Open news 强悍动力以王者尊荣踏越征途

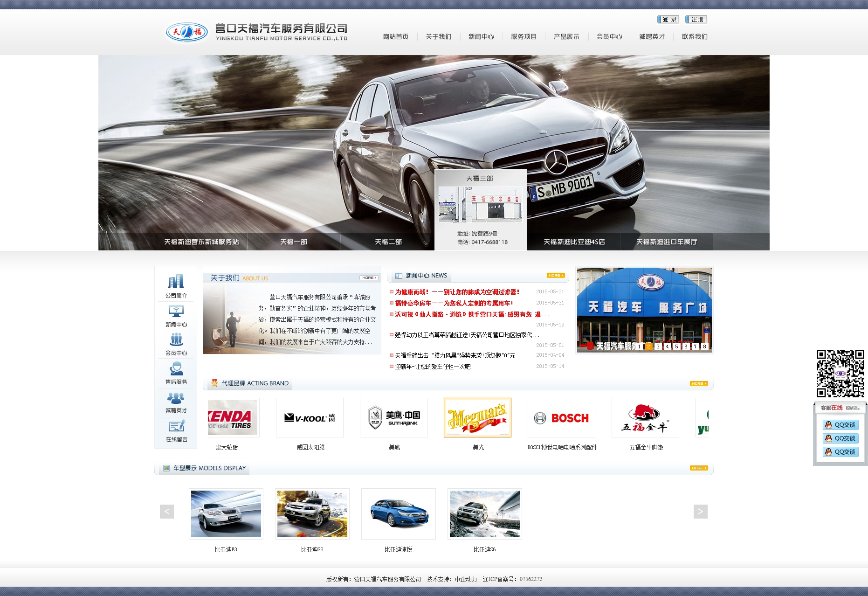tap(467, 335)
